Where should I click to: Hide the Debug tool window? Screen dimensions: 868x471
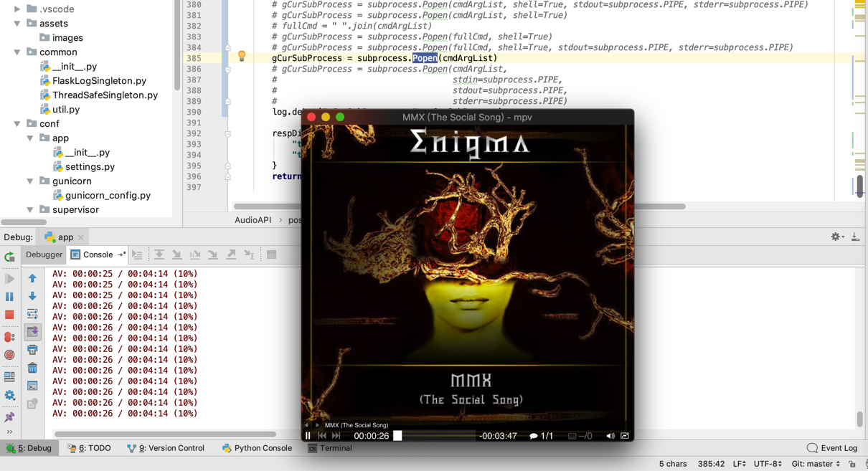point(855,237)
